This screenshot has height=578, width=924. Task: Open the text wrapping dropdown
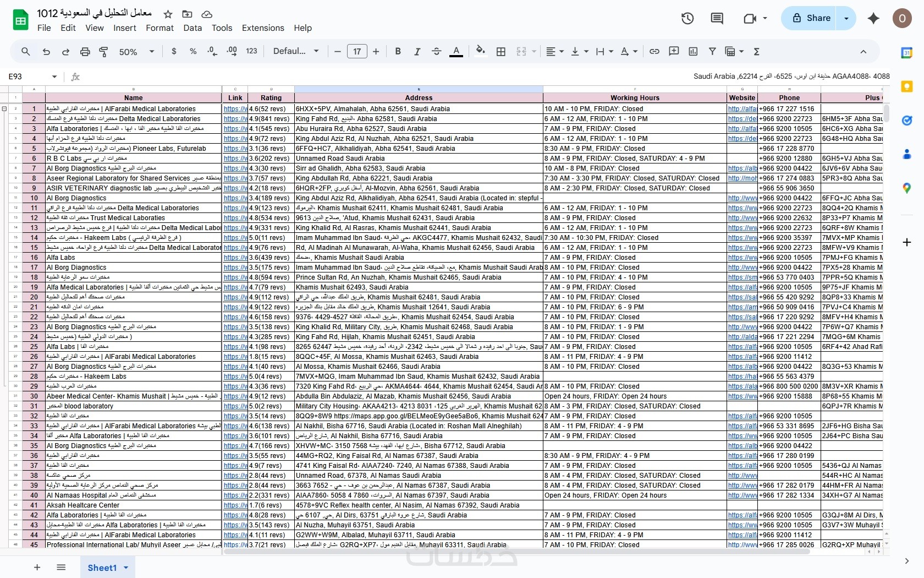coord(604,51)
